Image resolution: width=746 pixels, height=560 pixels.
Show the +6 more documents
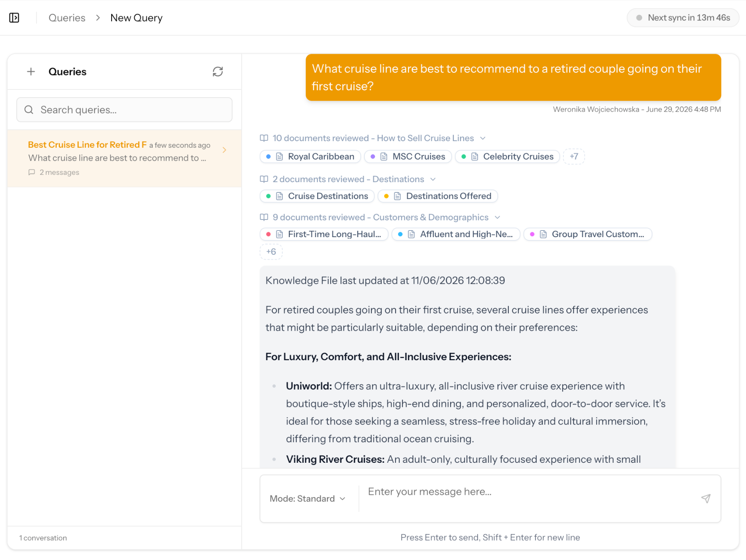(x=271, y=252)
